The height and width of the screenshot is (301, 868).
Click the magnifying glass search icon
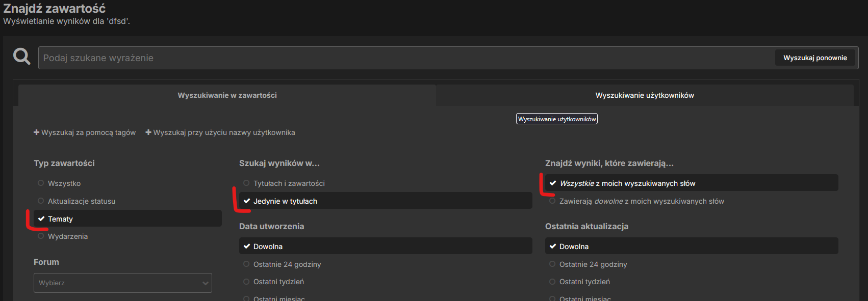(x=21, y=57)
